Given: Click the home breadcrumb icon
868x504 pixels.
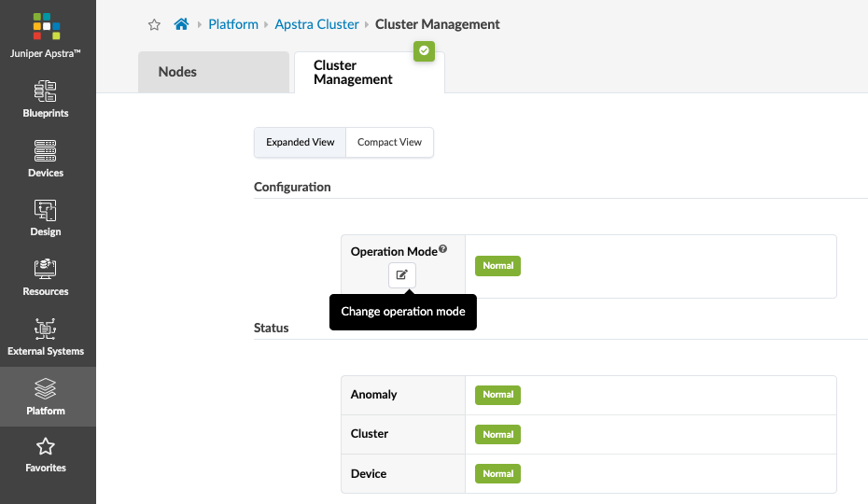Looking at the screenshot, I should point(181,24).
